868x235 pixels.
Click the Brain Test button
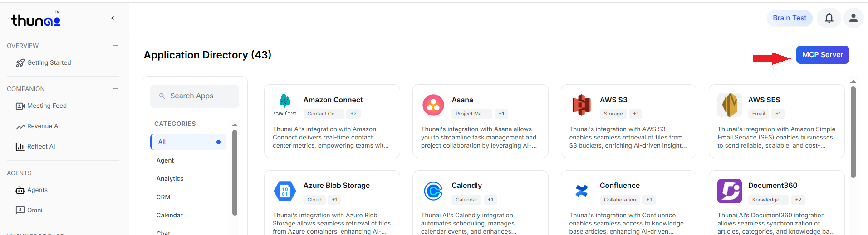[790, 18]
